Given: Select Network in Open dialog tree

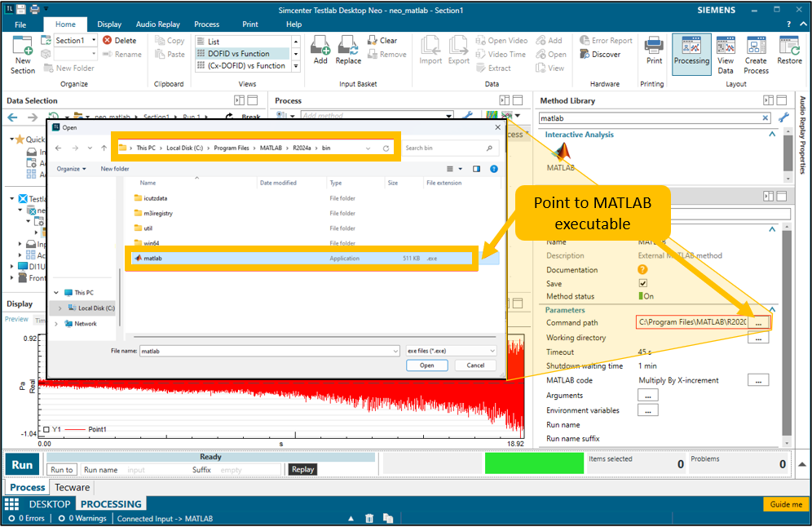Looking at the screenshot, I should point(86,324).
